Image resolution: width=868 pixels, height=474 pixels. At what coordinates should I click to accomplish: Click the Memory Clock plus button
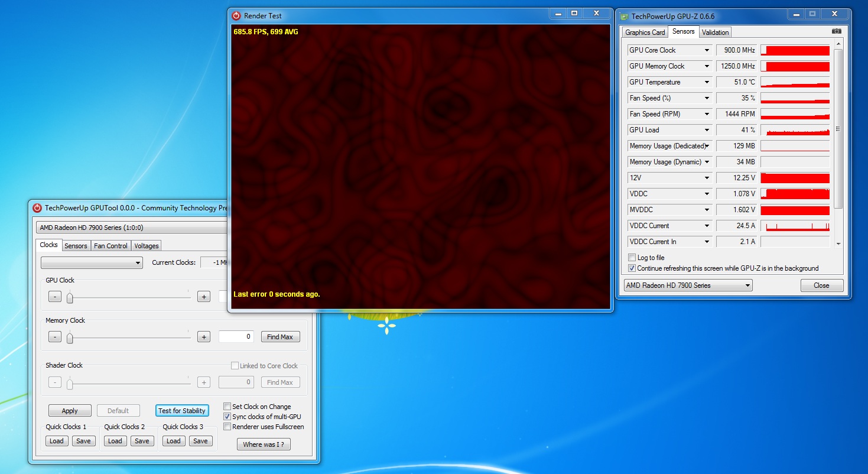[204, 337]
